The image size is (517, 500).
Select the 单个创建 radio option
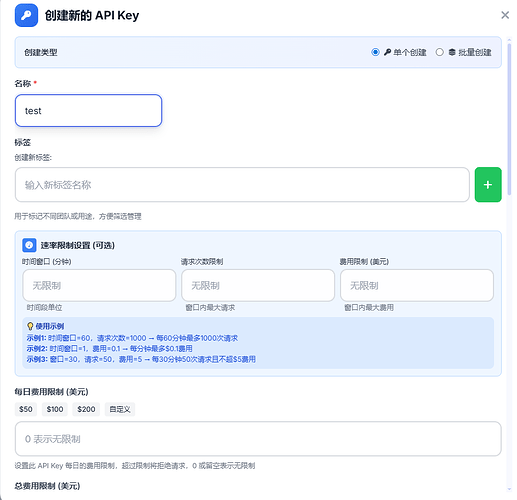pyautogui.click(x=375, y=52)
